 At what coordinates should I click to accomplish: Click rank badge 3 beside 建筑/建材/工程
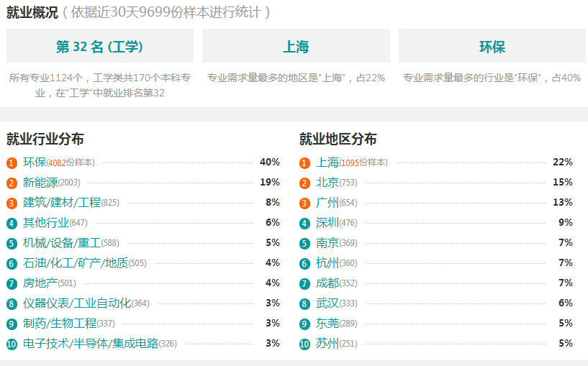point(12,203)
